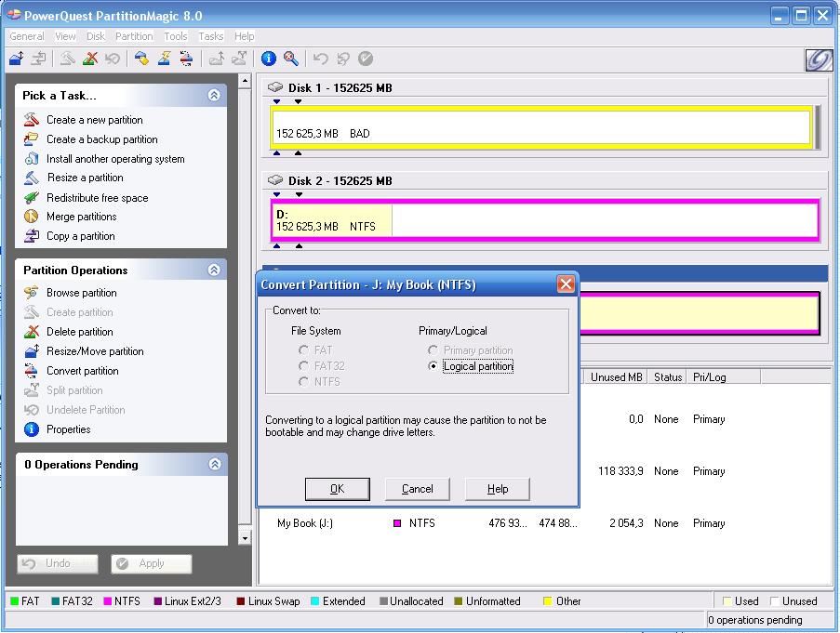Click the Copy a partition task link
The width and height of the screenshot is (840, 633).
[x=80, y=236]
